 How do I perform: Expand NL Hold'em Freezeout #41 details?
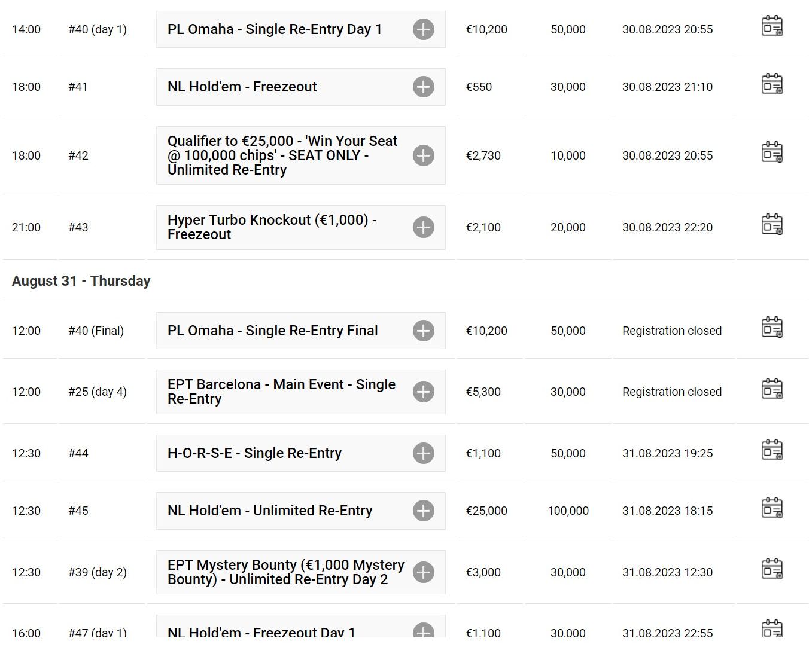[424, 87]
